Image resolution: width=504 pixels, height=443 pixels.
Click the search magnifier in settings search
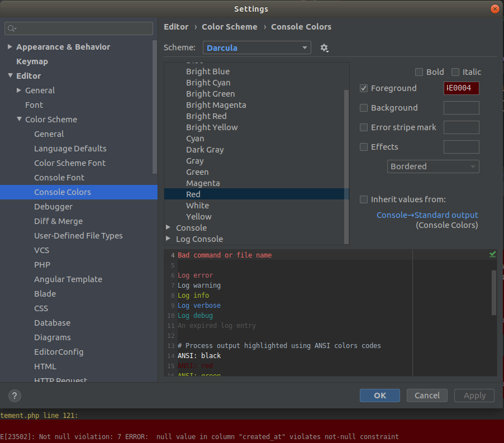(x=11, y=28)
